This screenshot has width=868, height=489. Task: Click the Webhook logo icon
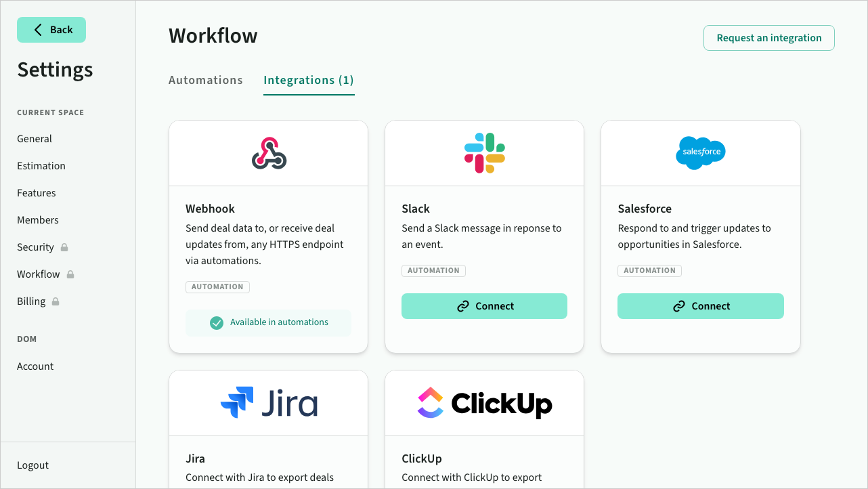point(269,153)
